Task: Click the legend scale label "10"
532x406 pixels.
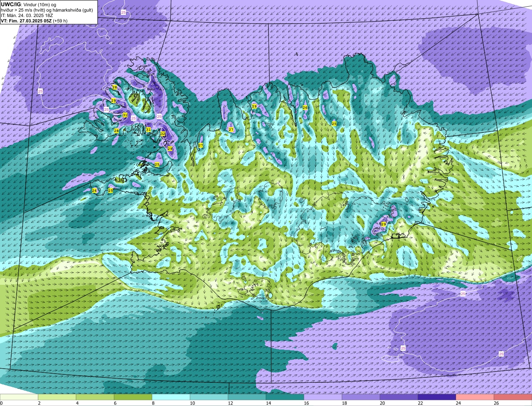Action: click(192, 403)
